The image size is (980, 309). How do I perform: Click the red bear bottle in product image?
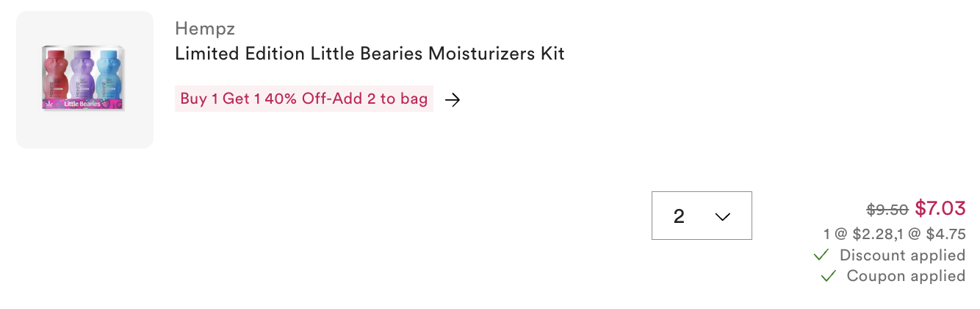tap(54, 75)
